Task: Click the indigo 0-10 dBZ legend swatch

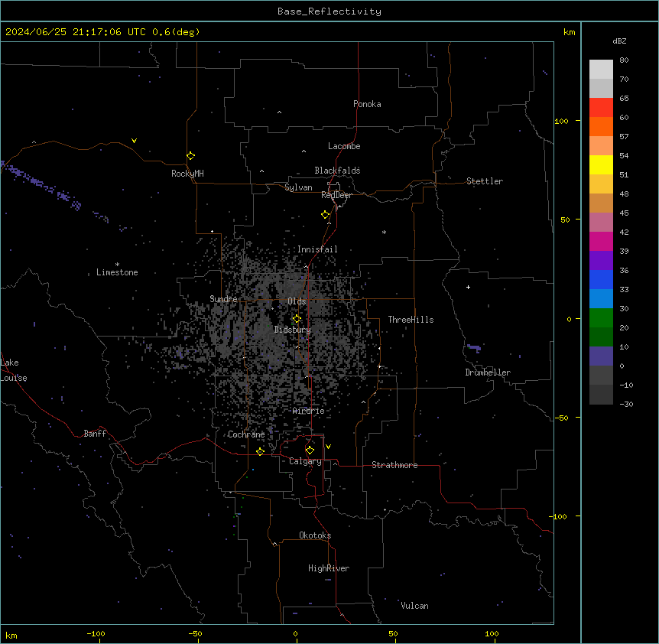Action: click(x=601, y=356)
